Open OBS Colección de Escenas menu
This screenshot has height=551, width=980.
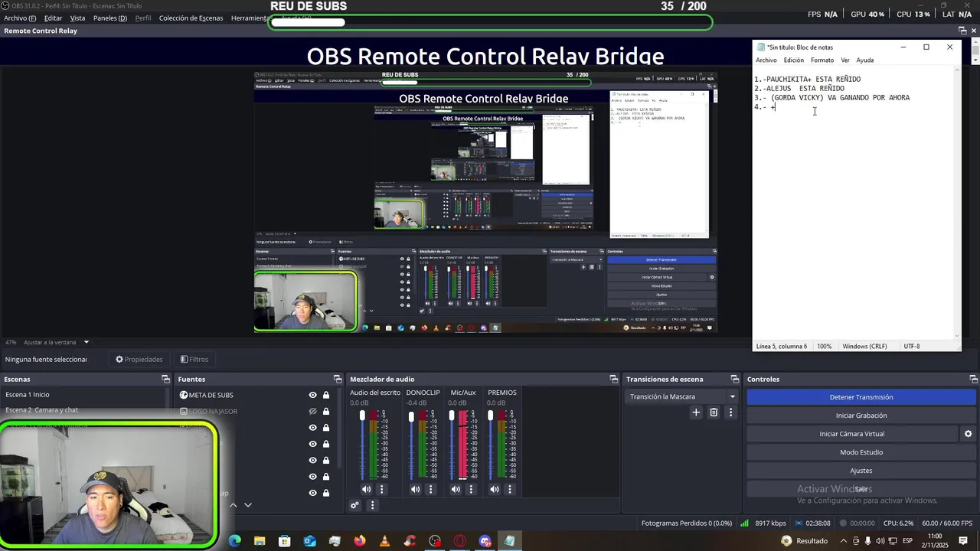coord(191,18)
